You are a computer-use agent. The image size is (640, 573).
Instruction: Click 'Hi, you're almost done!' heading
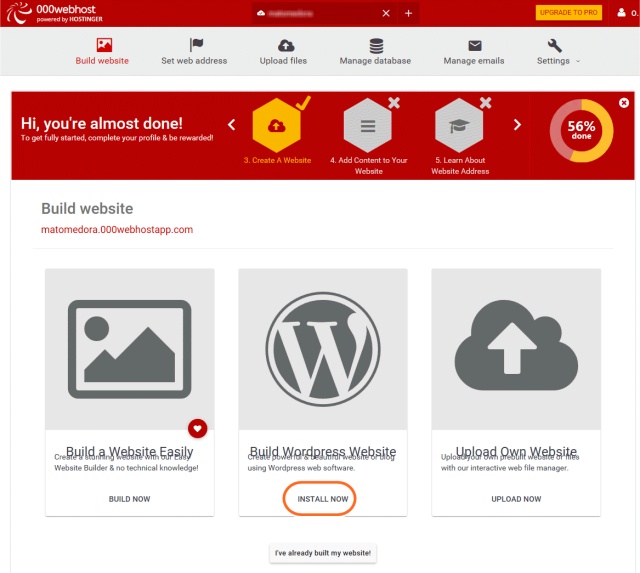[x=102, y=123]
